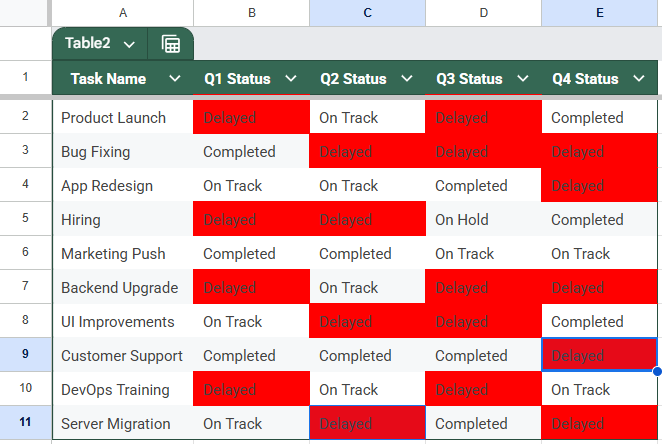Select column E header

[x=600, y=13]
